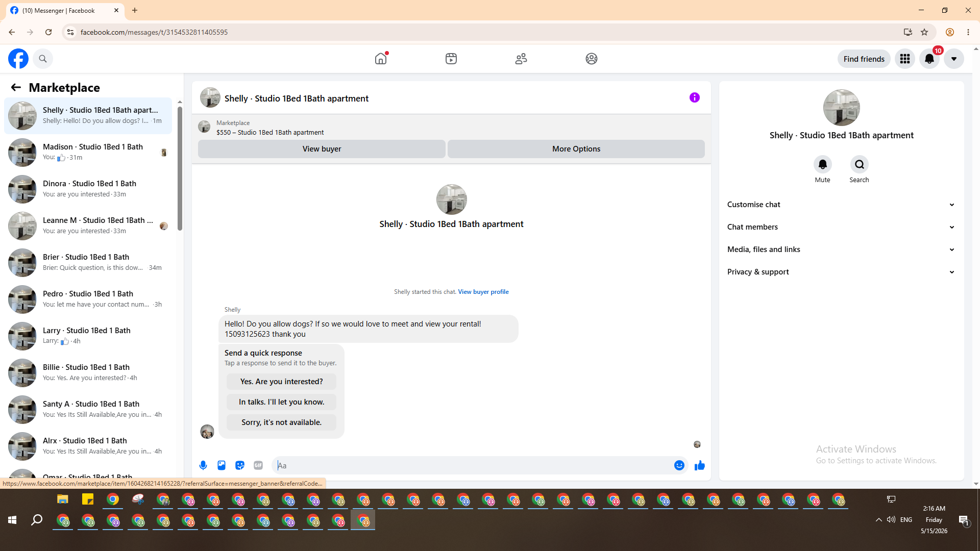Send a thumbs-up like
Screen dimensions: 980x551
point(700,465)
